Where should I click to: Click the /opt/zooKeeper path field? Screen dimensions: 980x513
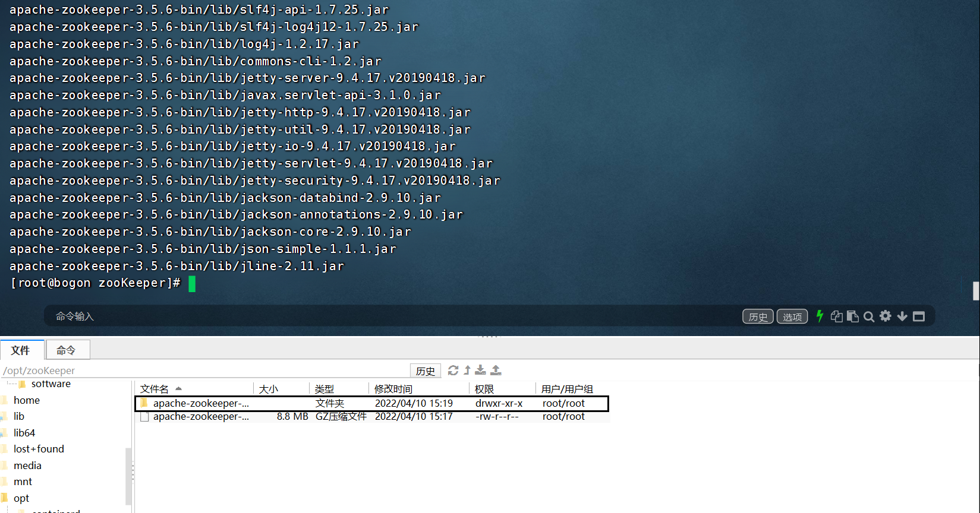point(205,370)
